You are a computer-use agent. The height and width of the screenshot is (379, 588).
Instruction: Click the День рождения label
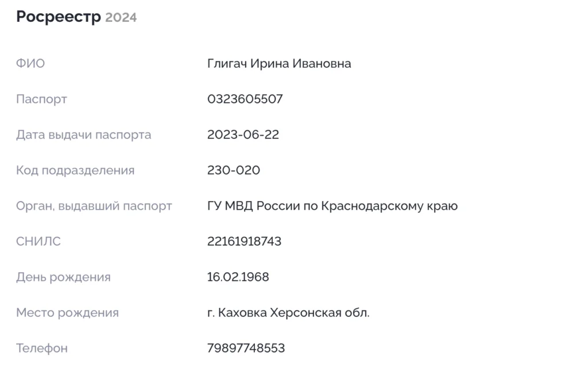pyautogui.click(x=63, y=277)
